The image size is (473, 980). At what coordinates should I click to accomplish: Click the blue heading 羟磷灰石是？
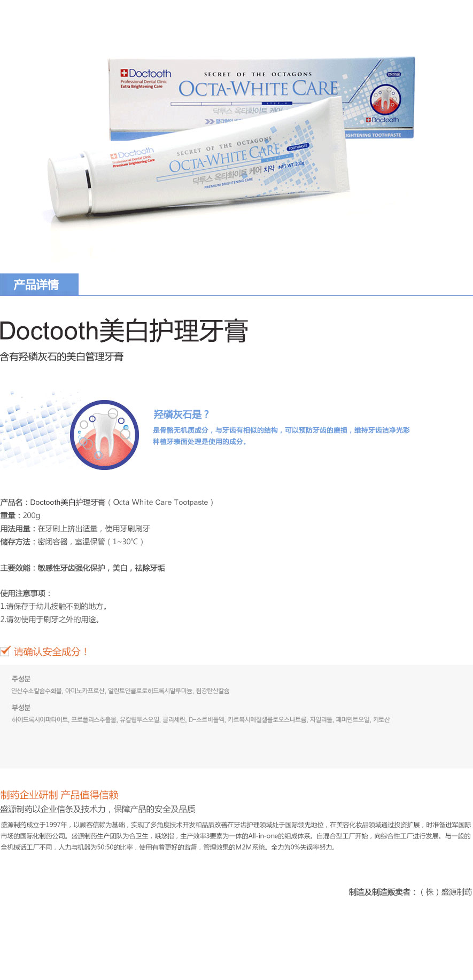(x=181, y=414)
